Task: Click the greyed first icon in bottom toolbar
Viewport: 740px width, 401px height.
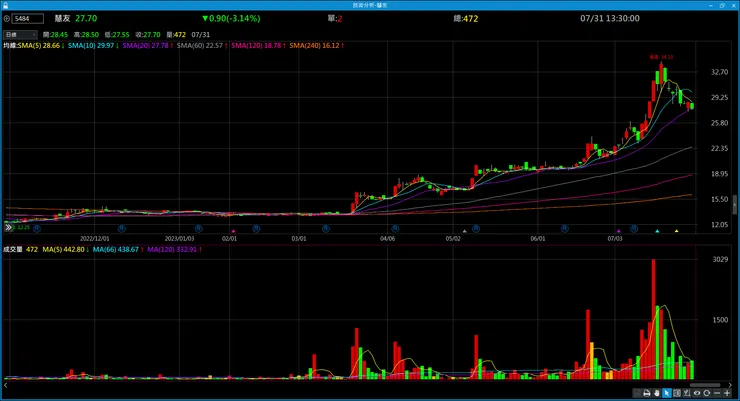Action: [x=637, y=393]
